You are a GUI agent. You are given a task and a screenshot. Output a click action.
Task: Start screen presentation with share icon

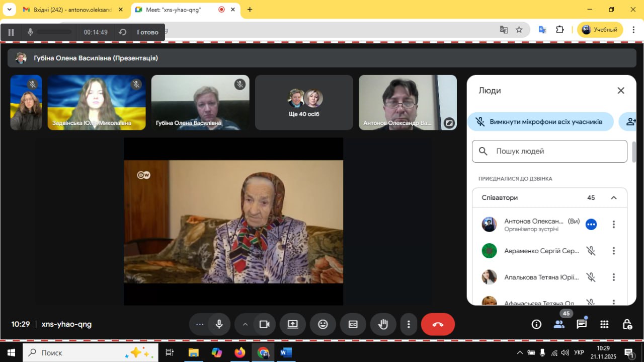(x=293, y=324)
